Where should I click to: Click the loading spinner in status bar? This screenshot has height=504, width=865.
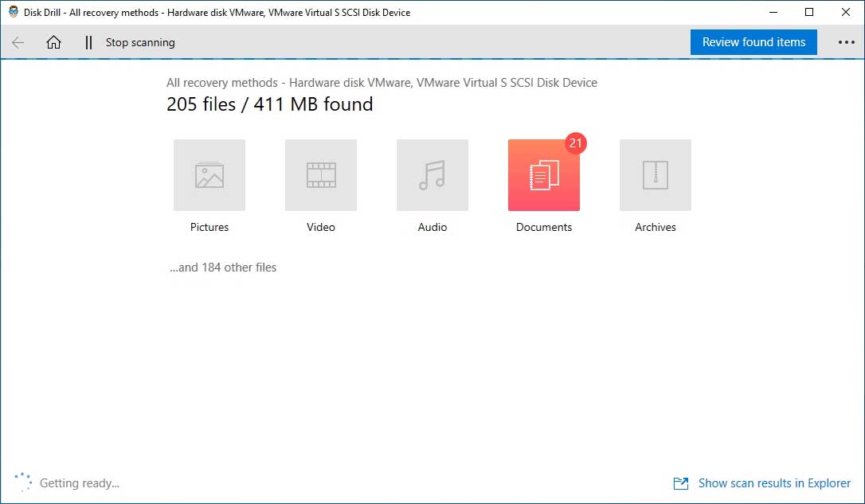click(x=22, y=482)
